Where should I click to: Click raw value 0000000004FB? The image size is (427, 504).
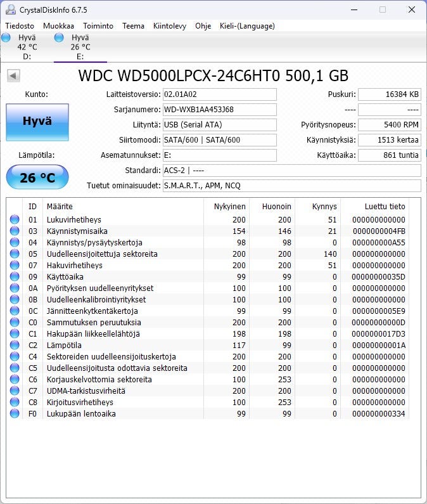click(x=379, y=231)
